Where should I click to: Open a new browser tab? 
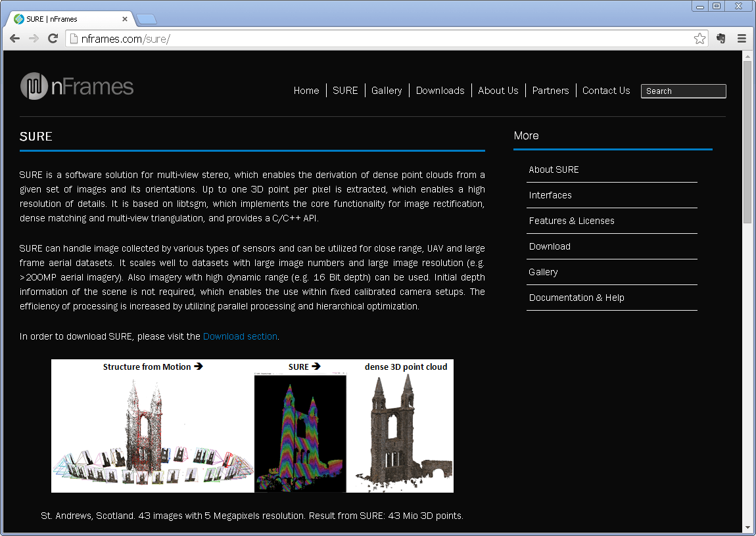click(147, 20)
